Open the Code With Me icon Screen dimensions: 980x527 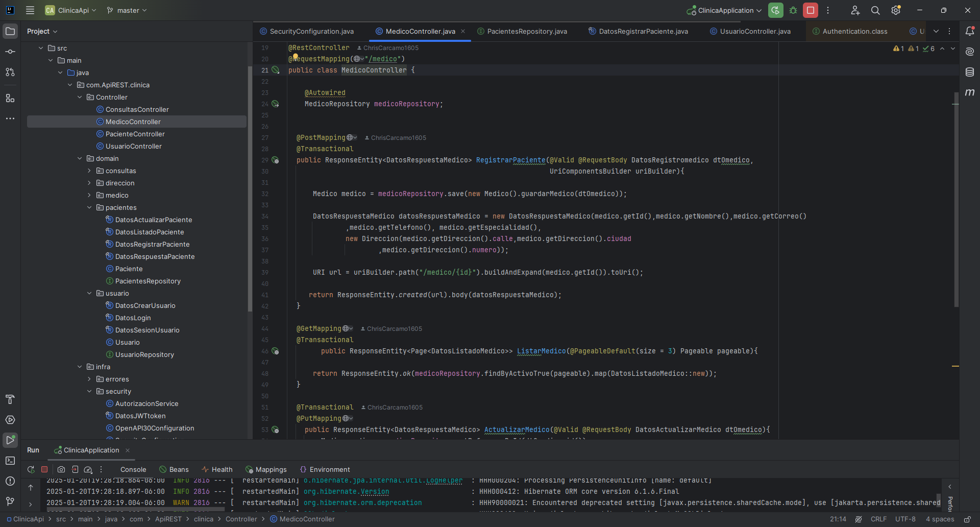tap(855, 10)
